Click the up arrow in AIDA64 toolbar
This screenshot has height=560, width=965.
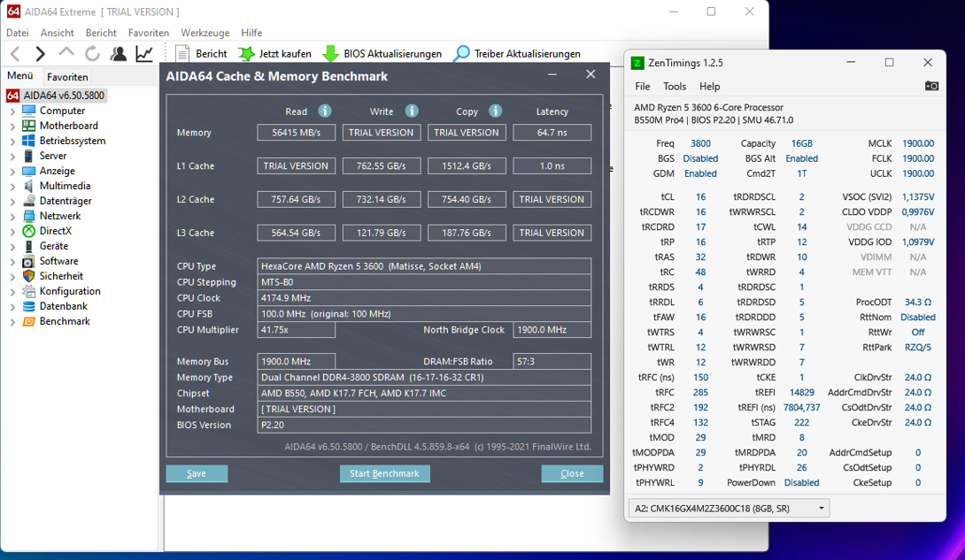[x=66, y=53]
